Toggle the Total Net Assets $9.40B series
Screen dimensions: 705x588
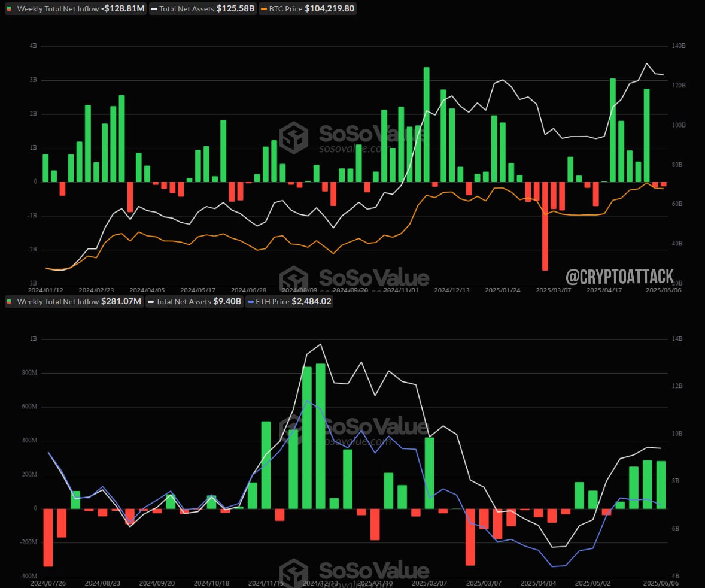195,301
